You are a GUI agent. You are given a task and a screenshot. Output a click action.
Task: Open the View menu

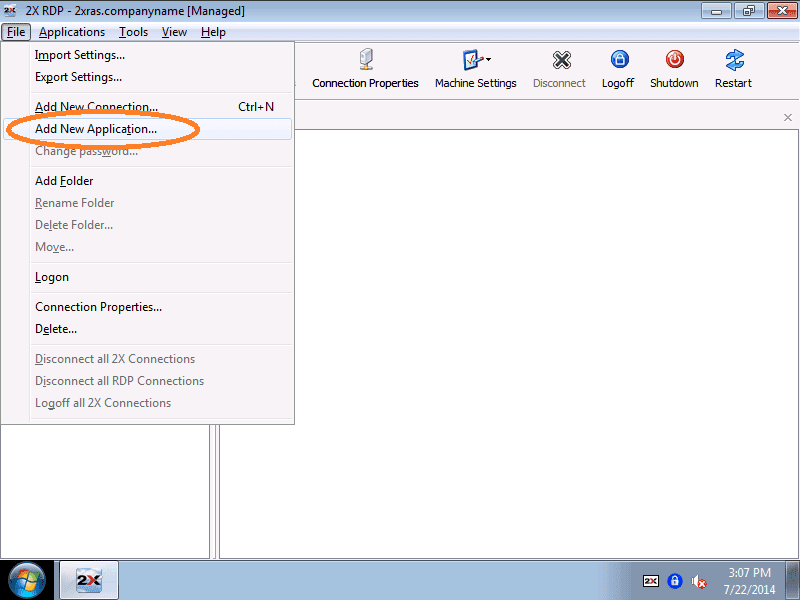[174, 32]
